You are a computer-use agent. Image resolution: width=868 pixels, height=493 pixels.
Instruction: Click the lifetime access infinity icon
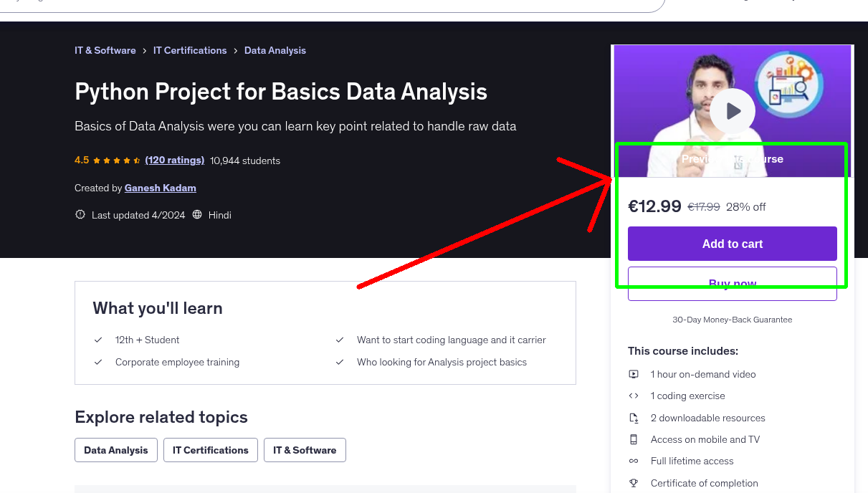634,461
